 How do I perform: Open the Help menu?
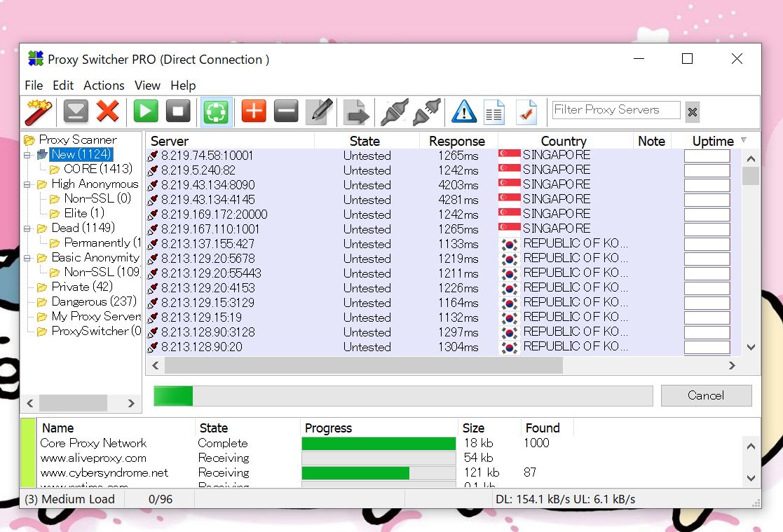pyautogui.click(x=183, y=86)
